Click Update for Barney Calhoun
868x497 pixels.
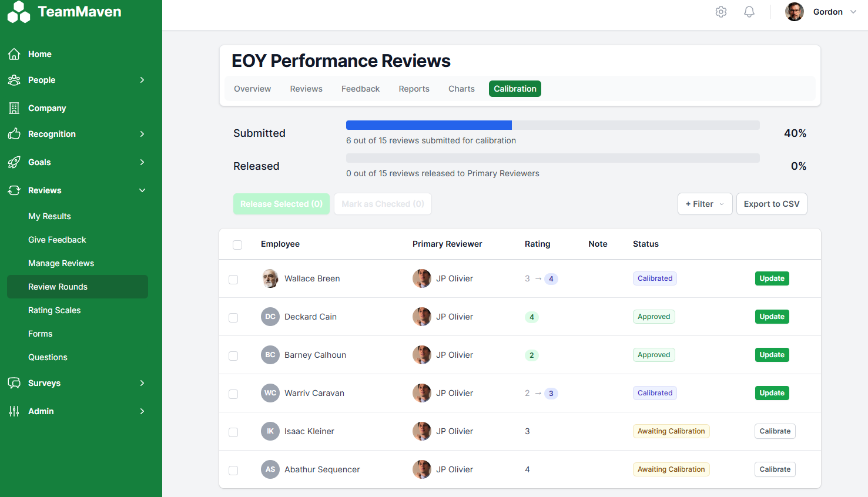[772, 355]
